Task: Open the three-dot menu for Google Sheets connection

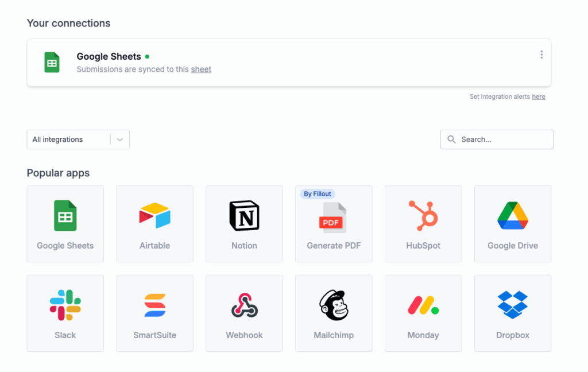Action: [541, 55]
